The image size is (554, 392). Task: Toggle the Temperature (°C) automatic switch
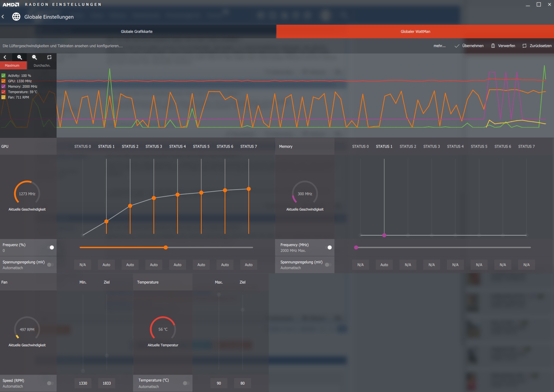coord(186,383)
